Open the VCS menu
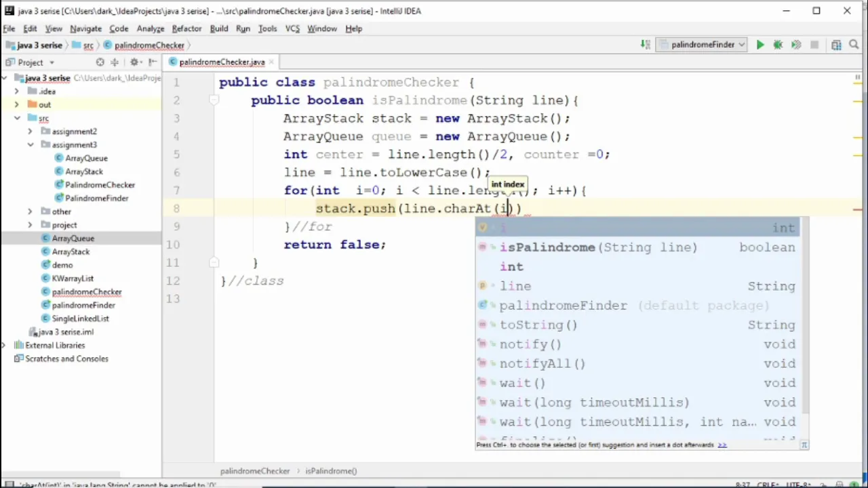This screenshot has width=868, height=488. tap(292, 28)
